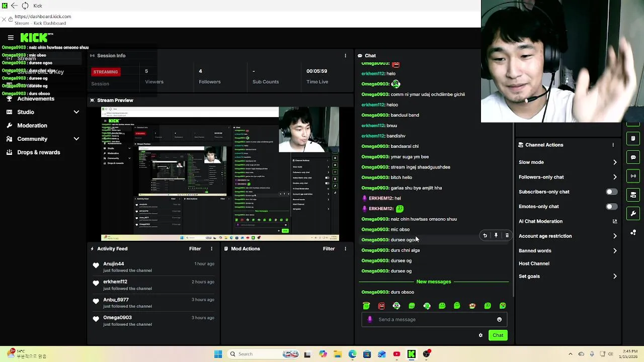The width and height of the screenshot is (644, 362).
Task: Expand Account age restriction chevron
Action: pyautogui.click(x=615, y=236)
